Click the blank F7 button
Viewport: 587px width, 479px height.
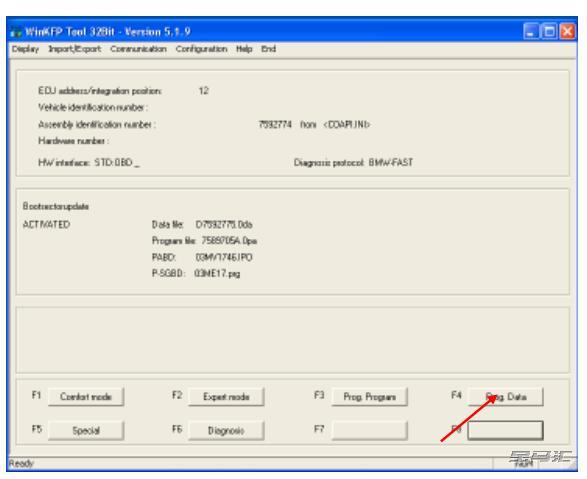pyautogui.click(x=369, y=430)
